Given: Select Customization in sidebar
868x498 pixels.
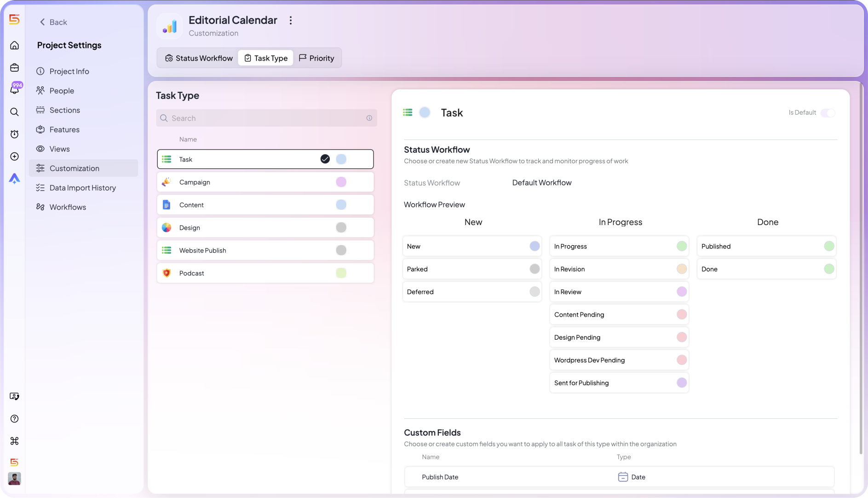Looking at the screenshot, I should point(83,168).
